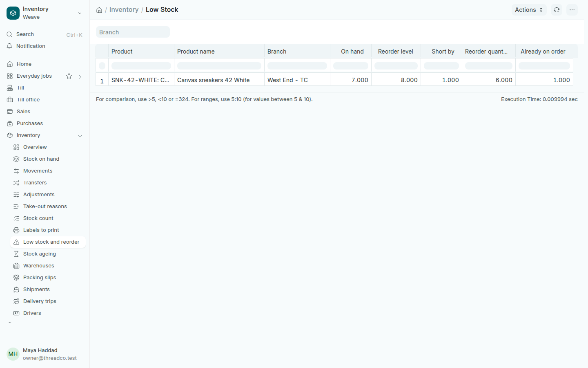Screen dimensions: 588x368
Task: Refresh the Low Stock report
Action: click(x=557, y=10)
